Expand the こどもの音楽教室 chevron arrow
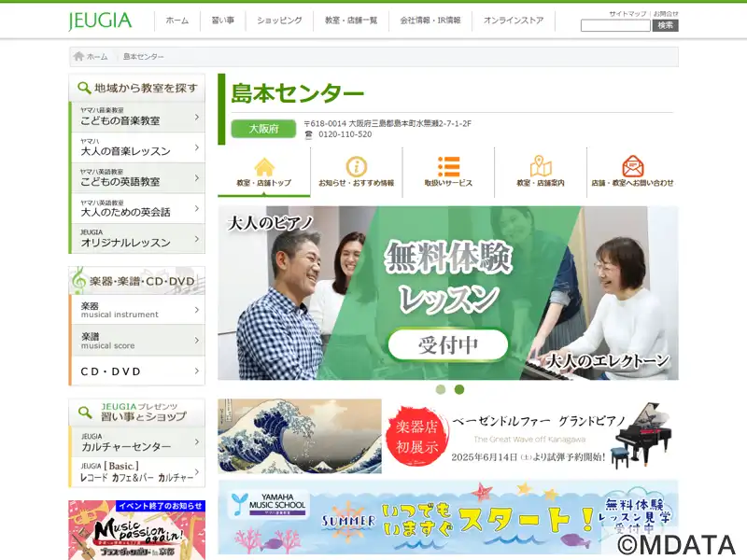The image size is (747, 560). point(197,117)
